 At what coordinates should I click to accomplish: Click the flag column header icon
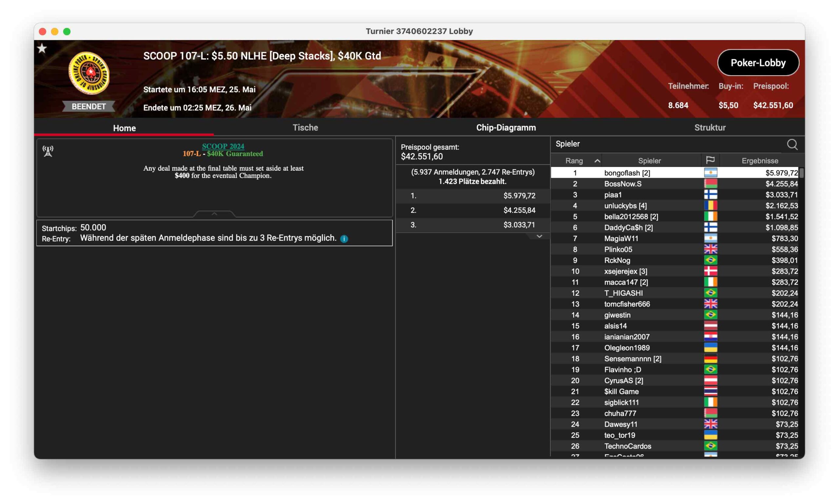click(x=710, y=160)
